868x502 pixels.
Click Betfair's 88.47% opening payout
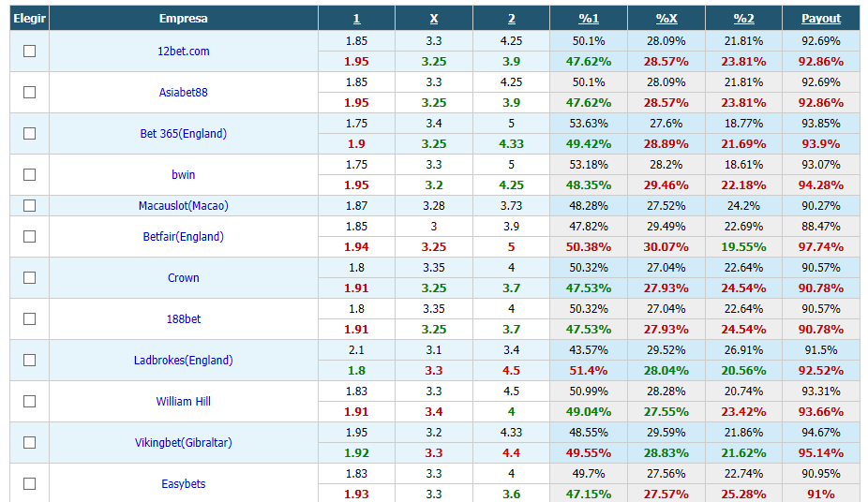(821, 226)
